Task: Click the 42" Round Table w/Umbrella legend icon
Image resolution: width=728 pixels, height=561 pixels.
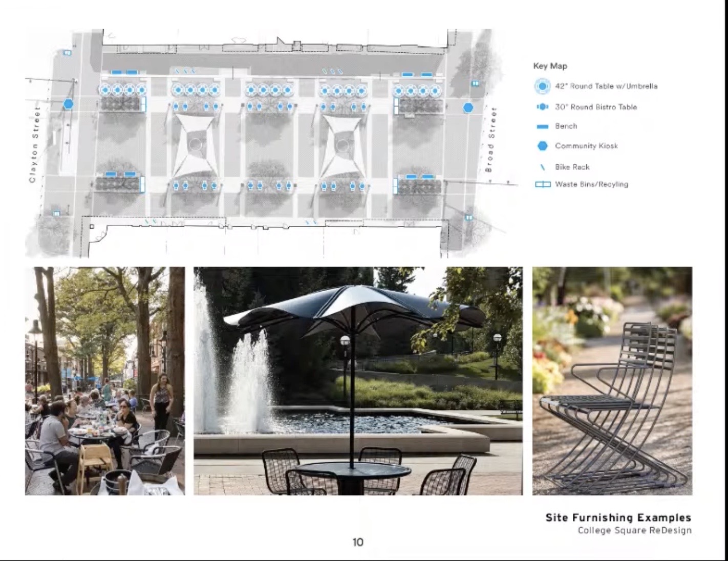Action: 542,87
